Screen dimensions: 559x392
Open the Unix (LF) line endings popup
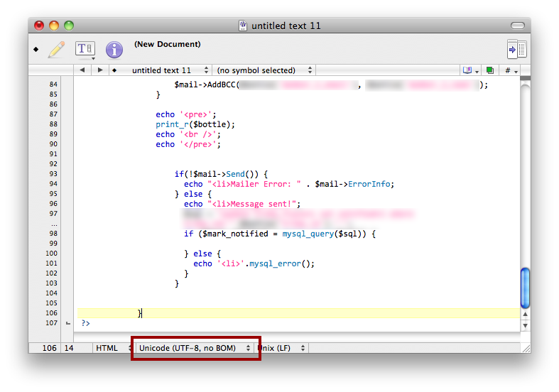tap(282, 348)
